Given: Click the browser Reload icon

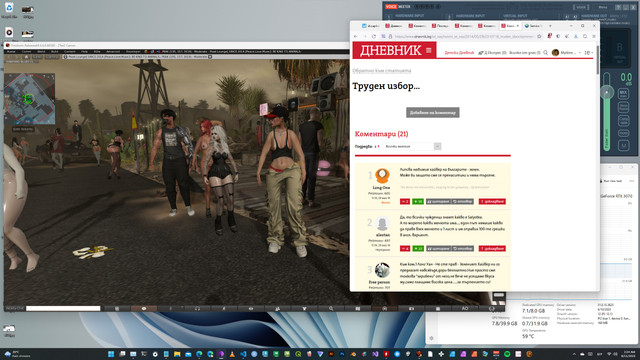Looking at the screenshot, I should click(373, 36).
